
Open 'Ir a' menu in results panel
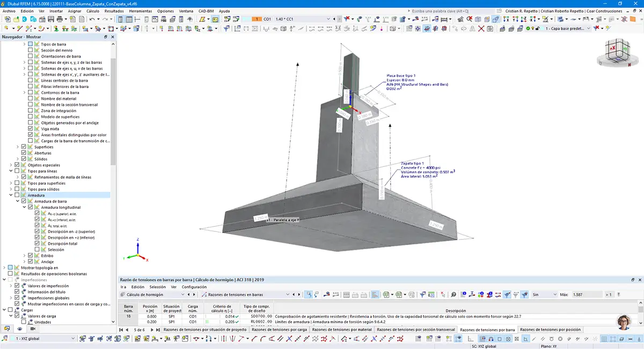point(123,287)
